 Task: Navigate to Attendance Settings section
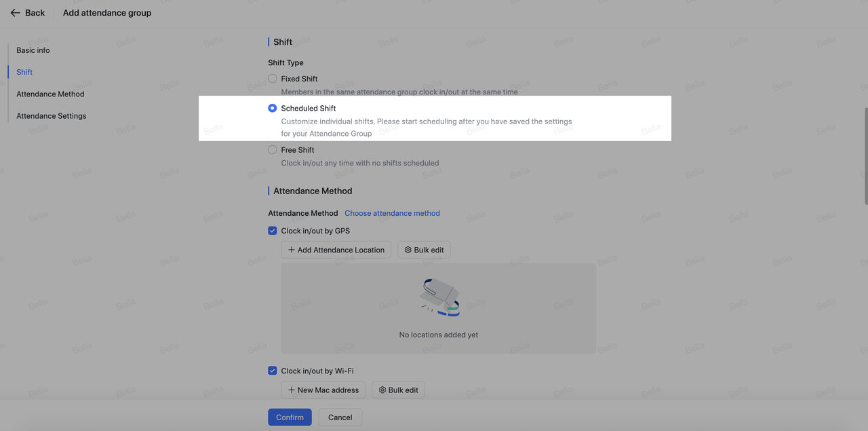[52, 116]
